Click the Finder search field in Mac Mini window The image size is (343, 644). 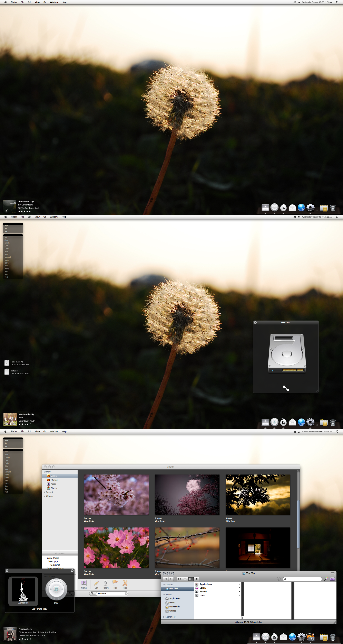[x=302, y=579]
